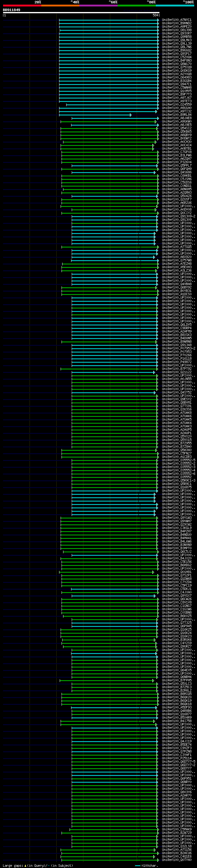Click the UniRef100_P25114 hit label
Screen dimensions: 197x868
coord(176,758)
